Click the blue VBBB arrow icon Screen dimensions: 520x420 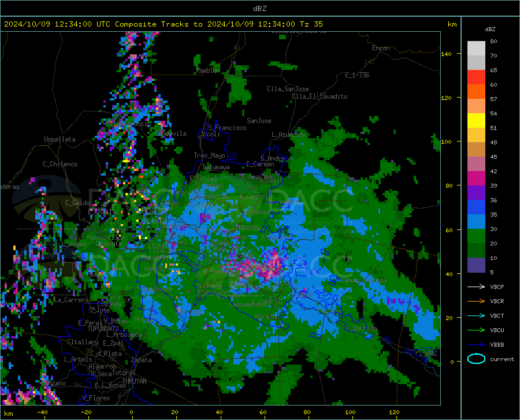pyautogui.click(x=476, y=344)
